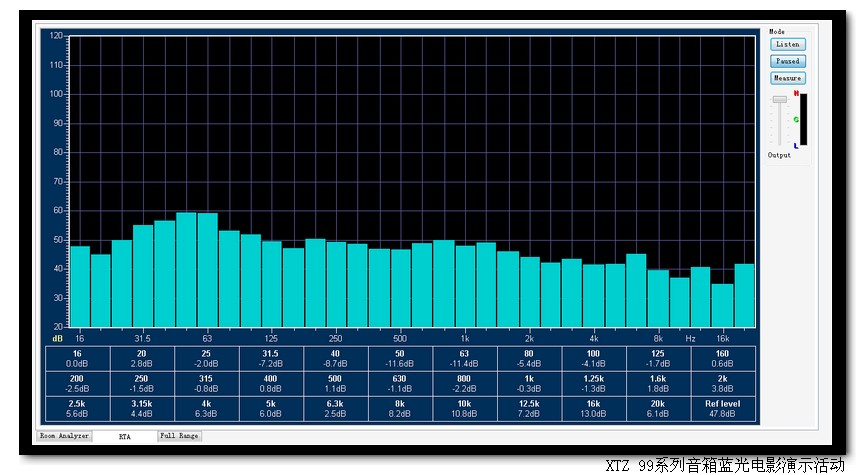Switch to the Full Range tab
This screenshot has width=865, height=475.
[x=179, y=436]
